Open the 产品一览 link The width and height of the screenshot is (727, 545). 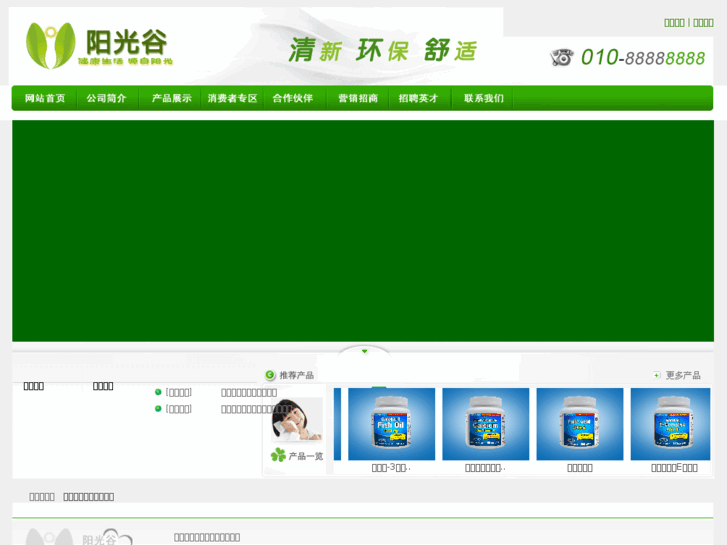pyautogui.click(x=306, y=456)
